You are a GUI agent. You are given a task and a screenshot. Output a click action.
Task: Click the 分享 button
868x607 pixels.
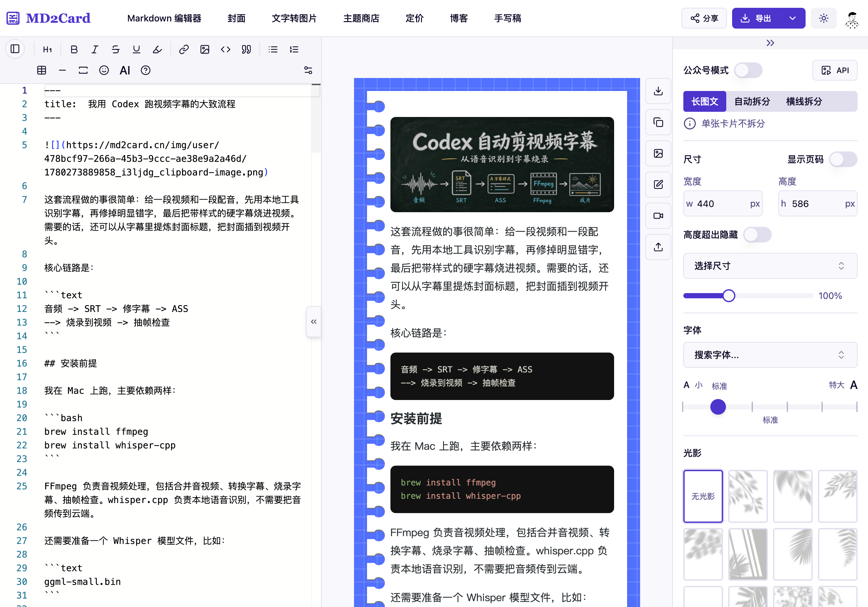click(x=704, y=18)
